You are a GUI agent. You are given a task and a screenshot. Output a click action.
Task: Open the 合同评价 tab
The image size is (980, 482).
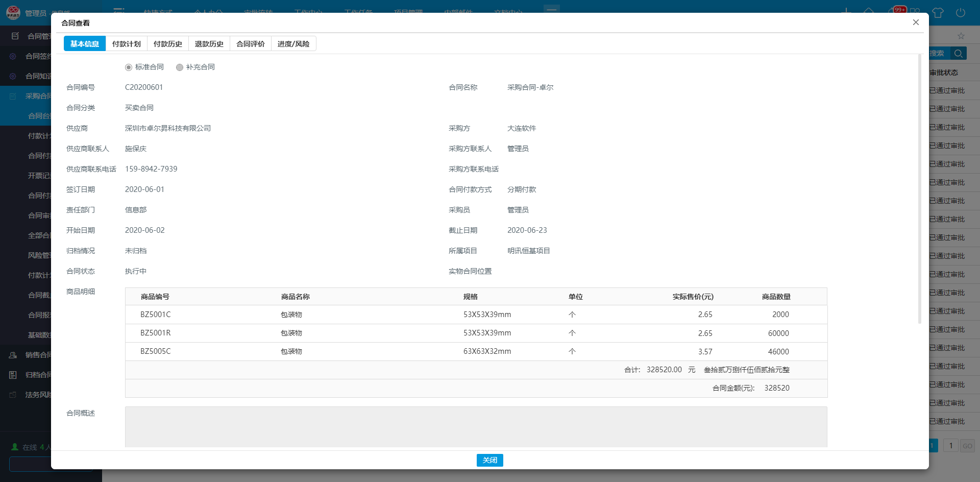(x=250, y=44)
